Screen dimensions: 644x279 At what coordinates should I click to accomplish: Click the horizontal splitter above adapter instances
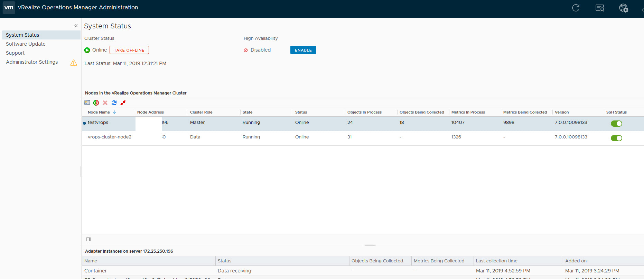370,245
